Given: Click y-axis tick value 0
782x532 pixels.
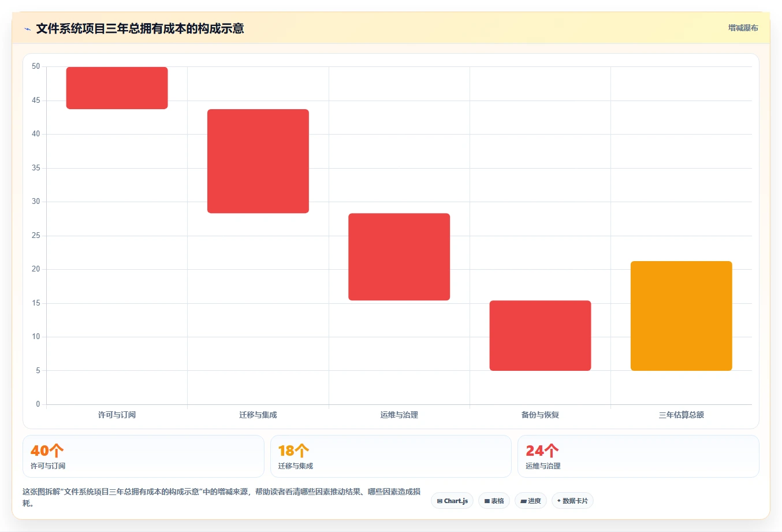Looking at the screenshot, I should pyautogui.click(x=38, y=404).
